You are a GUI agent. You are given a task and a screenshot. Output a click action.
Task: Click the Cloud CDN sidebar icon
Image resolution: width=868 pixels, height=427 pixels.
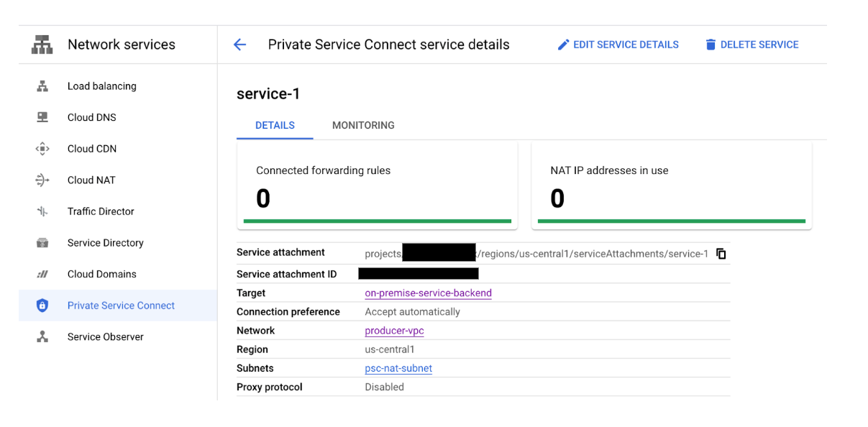(x=42, y=149)
